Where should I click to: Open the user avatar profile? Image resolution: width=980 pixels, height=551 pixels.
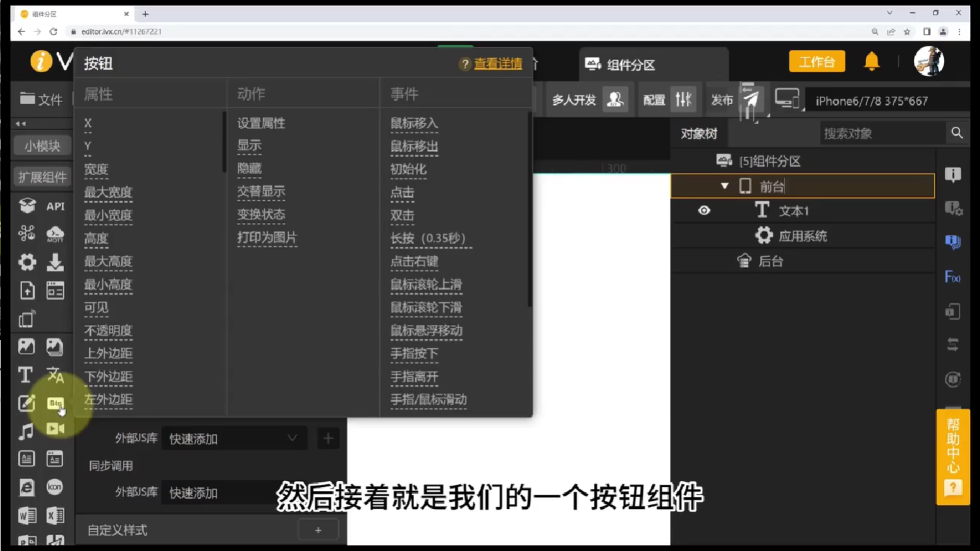pyautogui.click(x=929, y=61)
